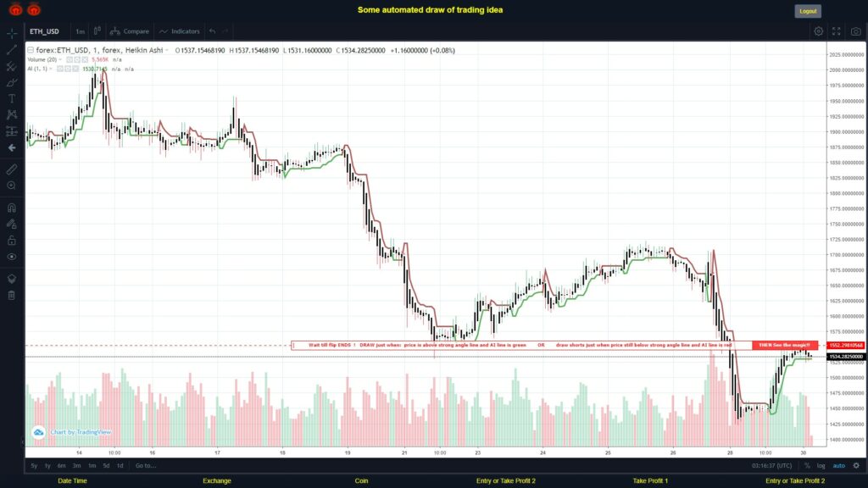Select the 6m time range
868x488 pixels.
[61, 465]
